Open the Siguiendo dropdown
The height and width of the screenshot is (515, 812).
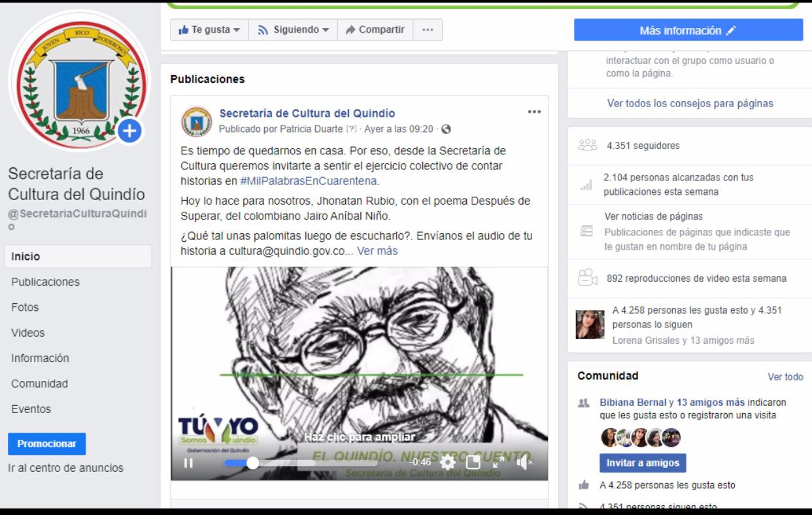pos(293,30)
